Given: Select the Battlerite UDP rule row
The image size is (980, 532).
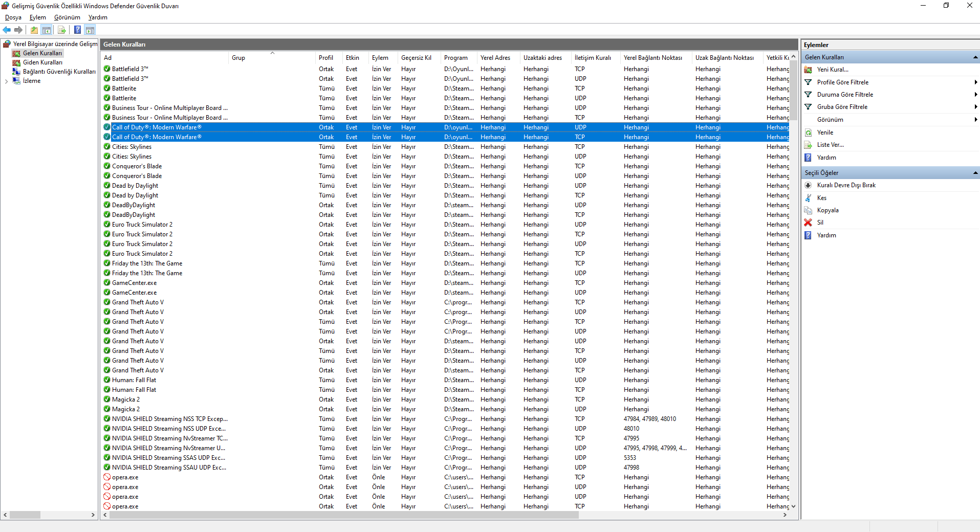Looking at the screenshot, I should tap(445, 98).
